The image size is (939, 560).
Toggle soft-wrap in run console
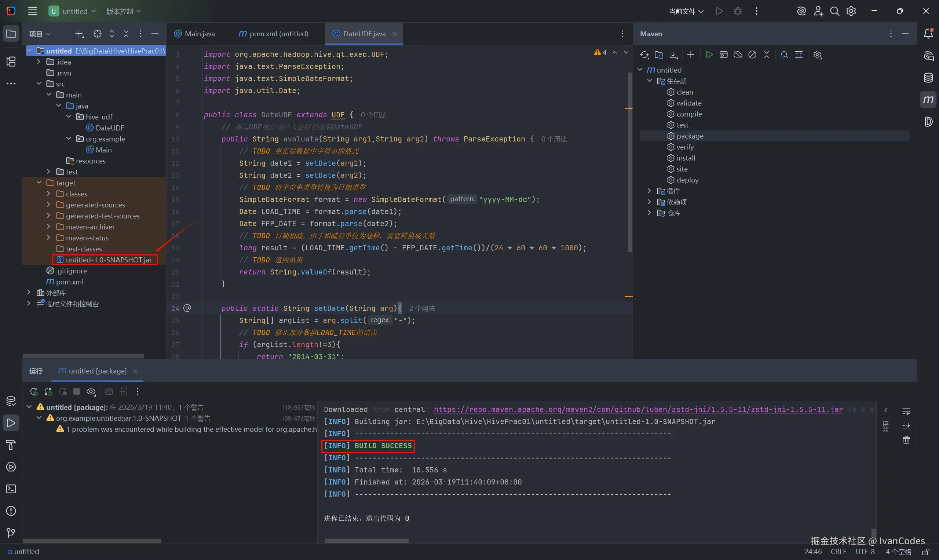906,411
